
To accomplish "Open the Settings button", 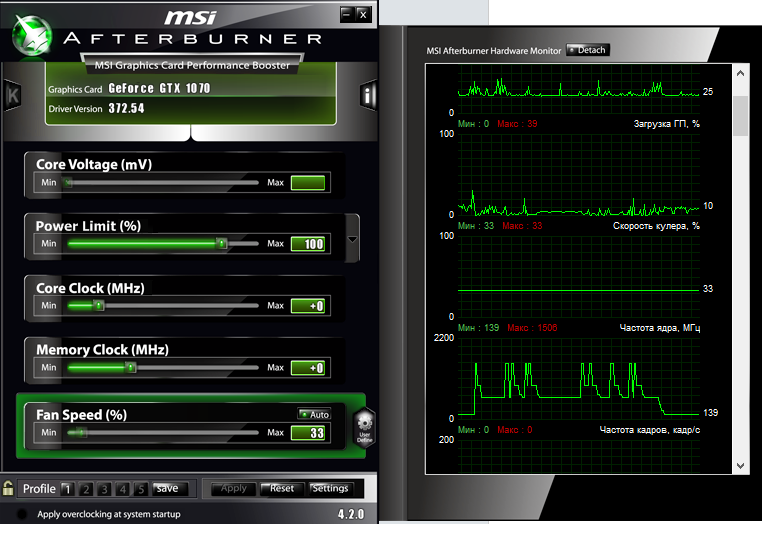I will 330,488.
